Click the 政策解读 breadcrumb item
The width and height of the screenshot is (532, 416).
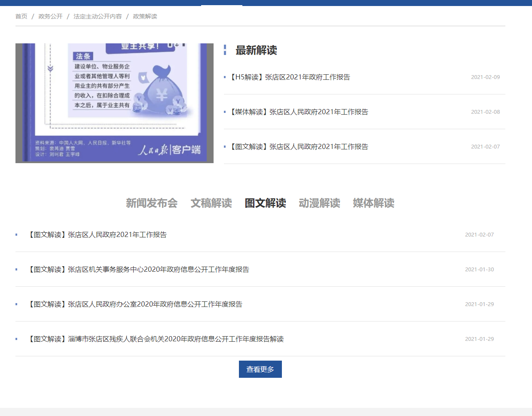(x=145, y=16)
